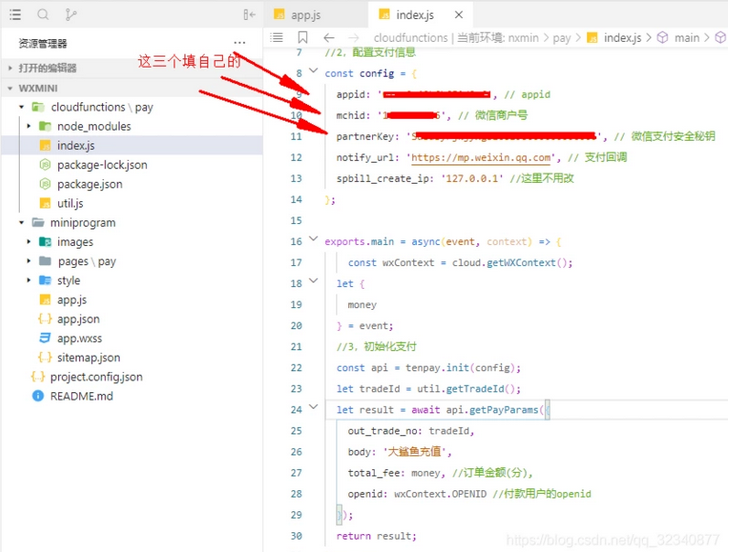The width and height of the screenshot is (735, 552).
Task: Navigate back with the left arrow
Action: coord(329,37)
